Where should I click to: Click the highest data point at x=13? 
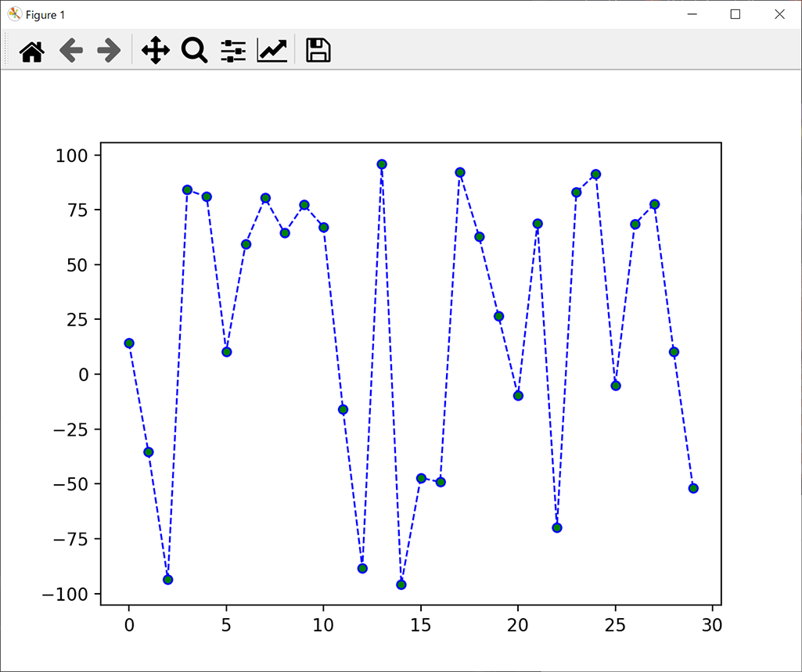(x=382, y=164)
